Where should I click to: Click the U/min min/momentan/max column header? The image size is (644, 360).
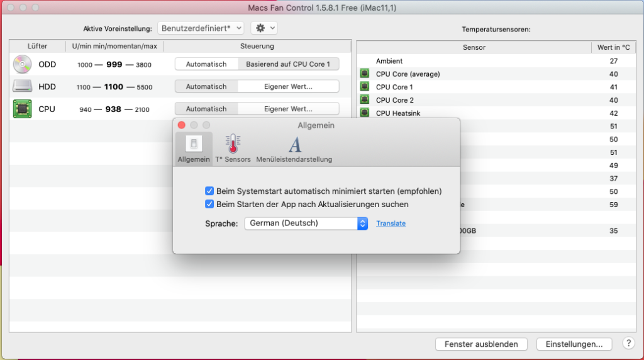pos(114,46)
